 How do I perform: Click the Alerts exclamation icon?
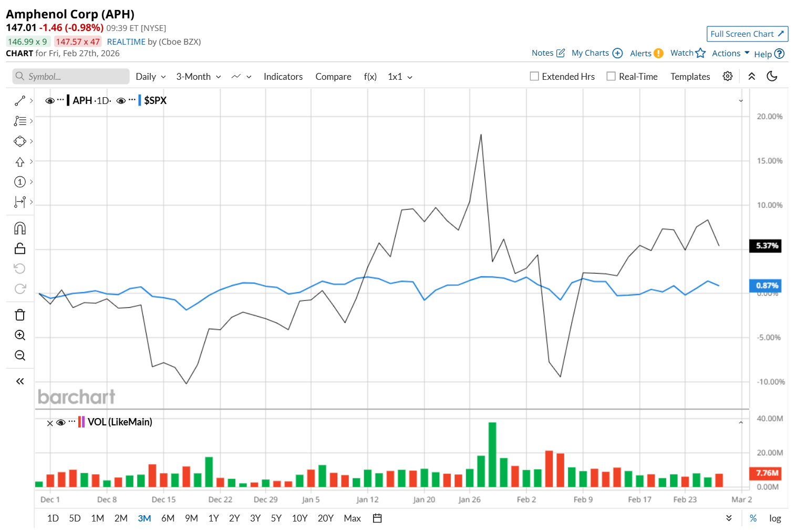click(x=658, y=53)
